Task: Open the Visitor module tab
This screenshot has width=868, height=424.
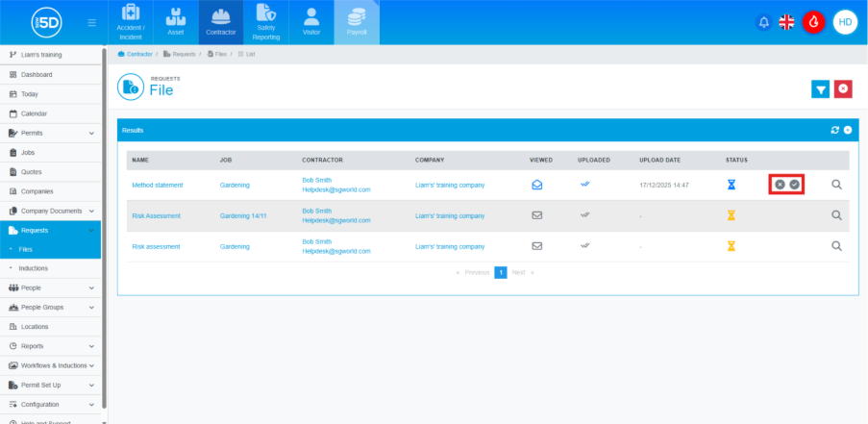Action: 311,22
